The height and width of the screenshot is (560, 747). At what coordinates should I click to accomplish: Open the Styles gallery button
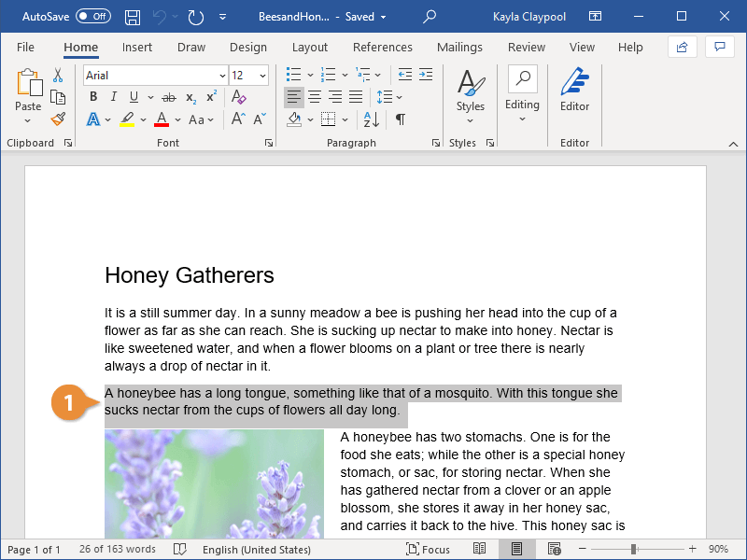[470, 94]
